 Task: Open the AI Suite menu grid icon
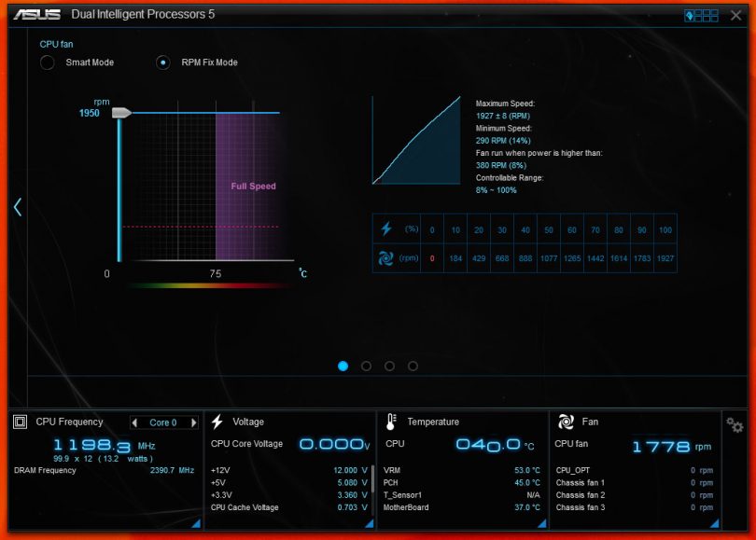[x=701, y=15]
